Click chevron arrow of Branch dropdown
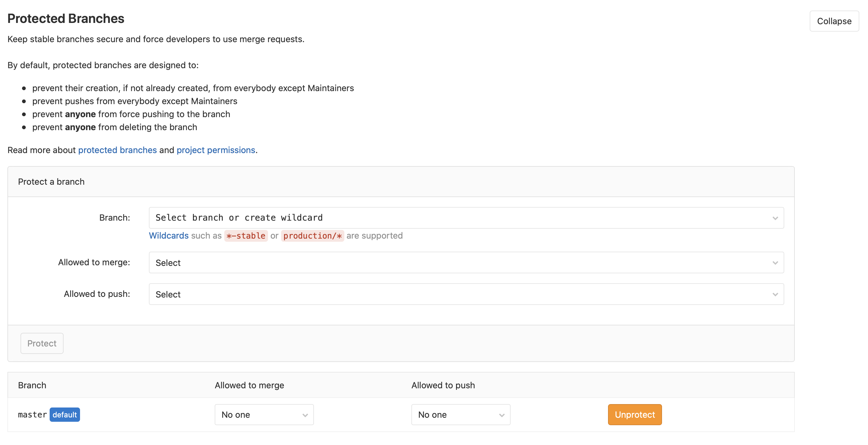868x445 pixels. point(775,218)
